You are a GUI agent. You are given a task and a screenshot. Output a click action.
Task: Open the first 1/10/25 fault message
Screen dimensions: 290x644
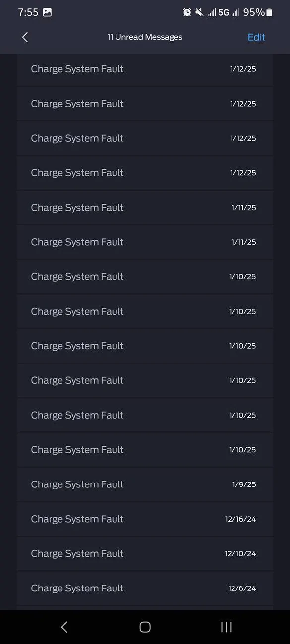pos(145,276)
